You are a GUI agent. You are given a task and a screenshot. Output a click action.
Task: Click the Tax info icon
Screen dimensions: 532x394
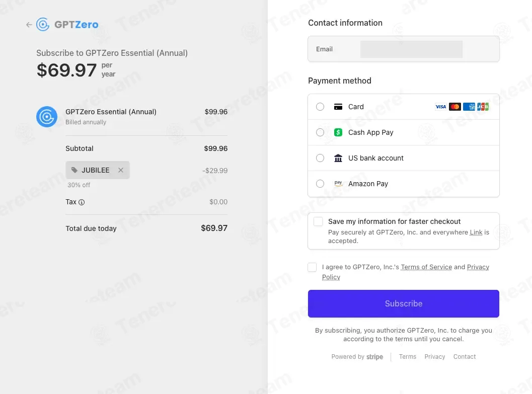pos(82,202)
